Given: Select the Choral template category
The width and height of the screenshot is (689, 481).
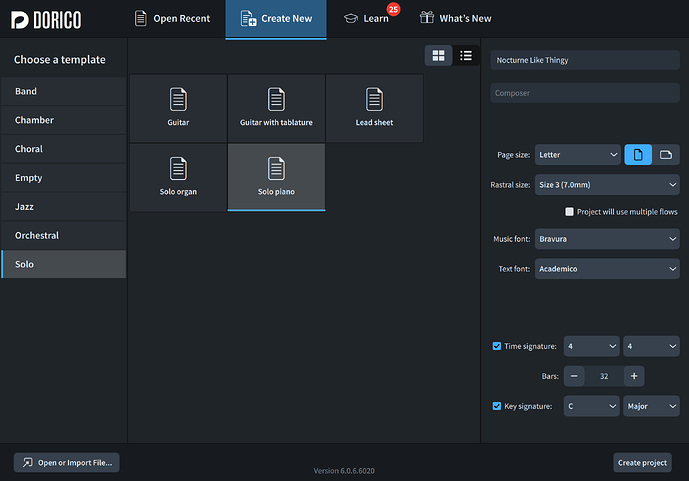Looking at the screenshot, I should coord(64,149).
